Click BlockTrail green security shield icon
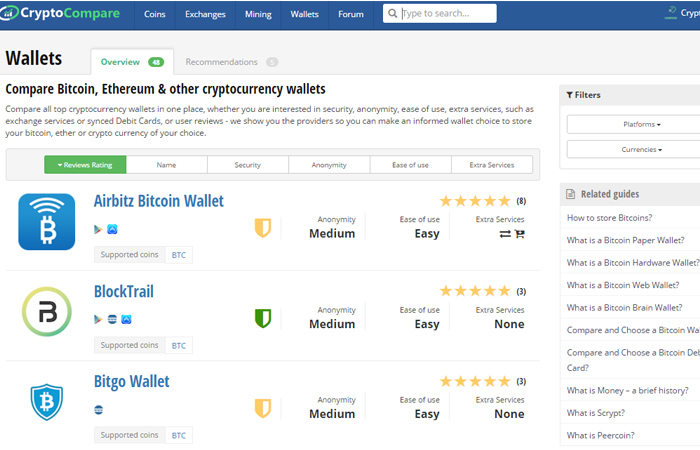Viewport: 700px width, 450px height. [x=263, y=318]
